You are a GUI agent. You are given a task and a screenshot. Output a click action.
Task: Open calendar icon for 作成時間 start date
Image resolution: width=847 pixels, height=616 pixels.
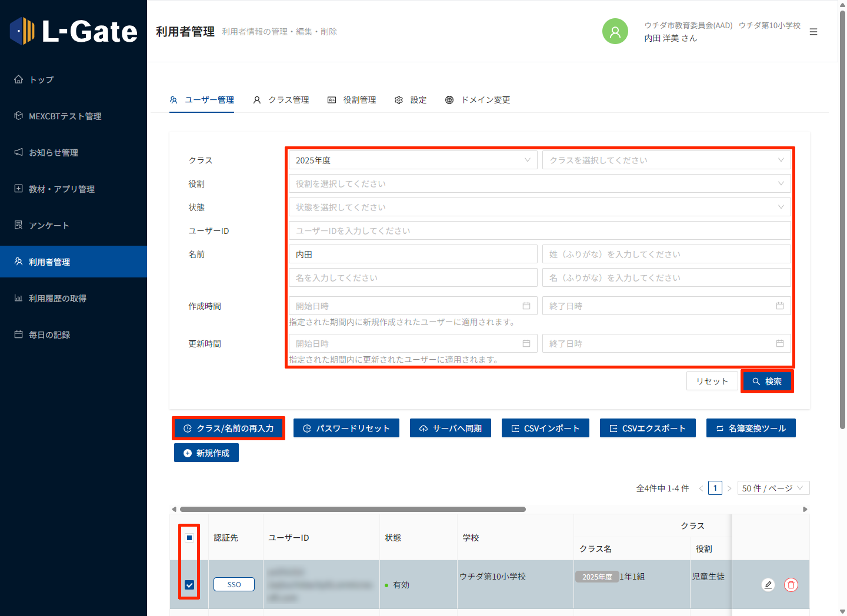(526, 306)
